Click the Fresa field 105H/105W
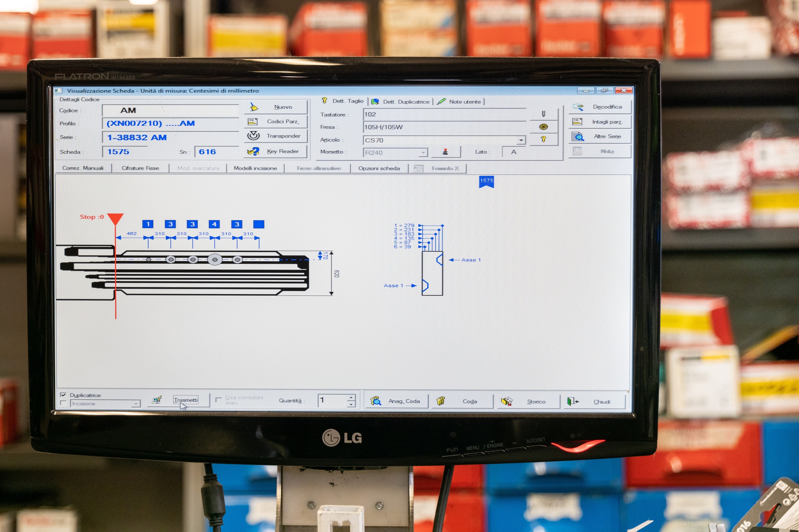 click(x=444, y=127)
